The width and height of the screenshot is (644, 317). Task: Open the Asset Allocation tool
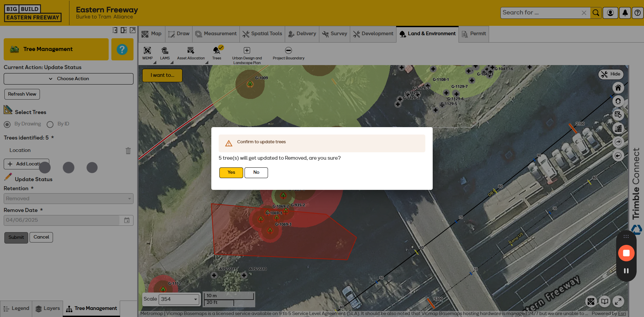(191, 53)
